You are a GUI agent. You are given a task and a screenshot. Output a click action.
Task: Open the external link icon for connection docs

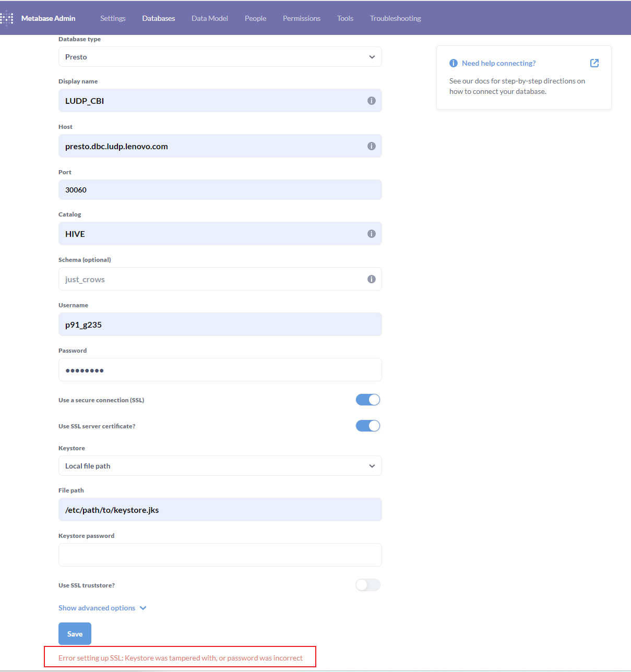click(x=594, y=63)
